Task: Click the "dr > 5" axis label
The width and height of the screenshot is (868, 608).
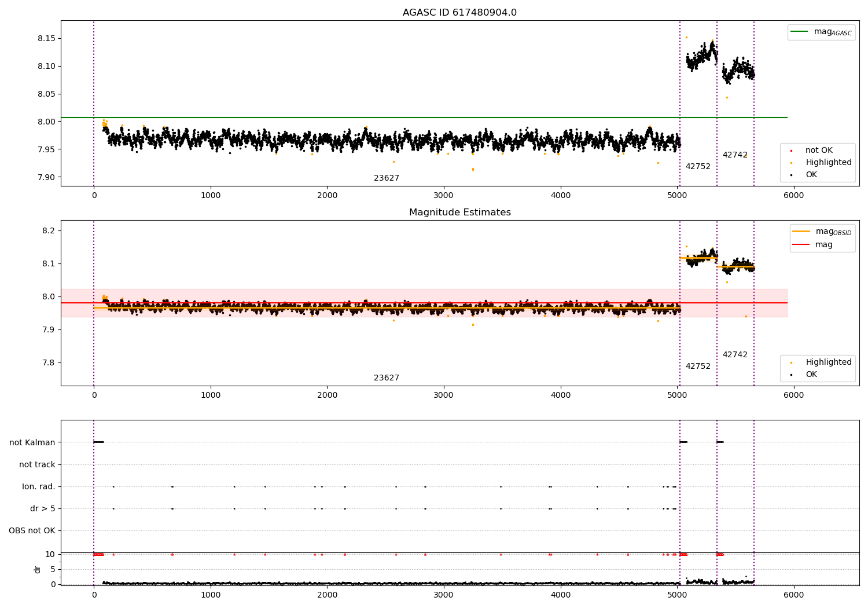Action: [43, 509]
